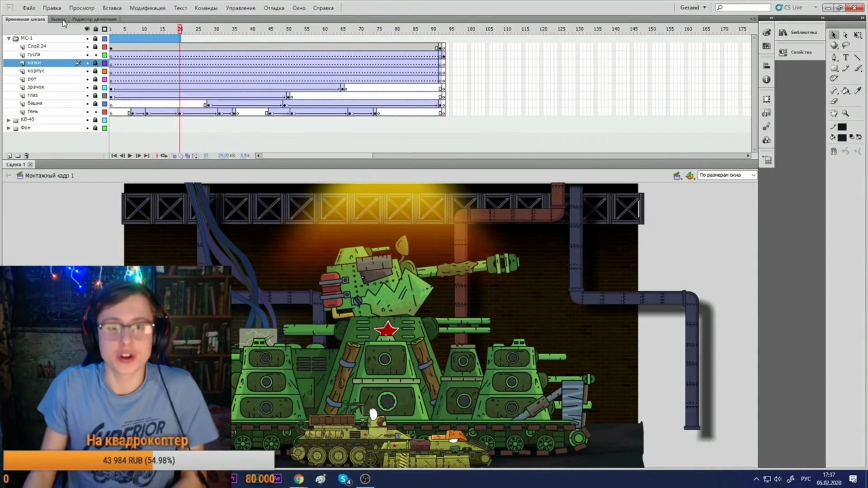Click the fill color swatch

point(842,138)
